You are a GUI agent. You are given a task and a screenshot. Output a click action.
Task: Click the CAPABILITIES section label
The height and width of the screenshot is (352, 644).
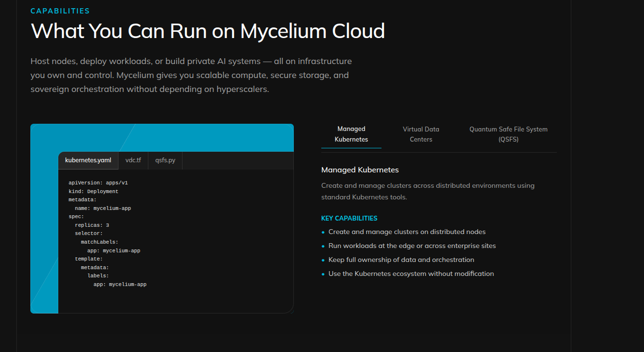(60, 11)
